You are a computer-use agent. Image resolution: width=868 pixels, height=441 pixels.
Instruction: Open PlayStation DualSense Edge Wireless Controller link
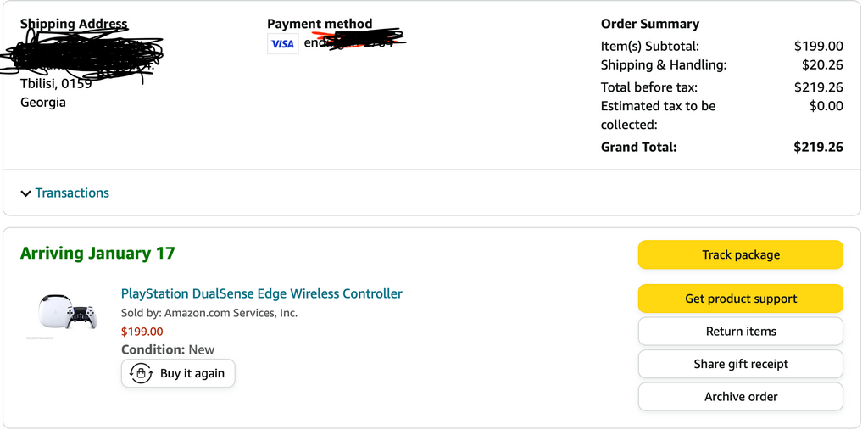261,293
